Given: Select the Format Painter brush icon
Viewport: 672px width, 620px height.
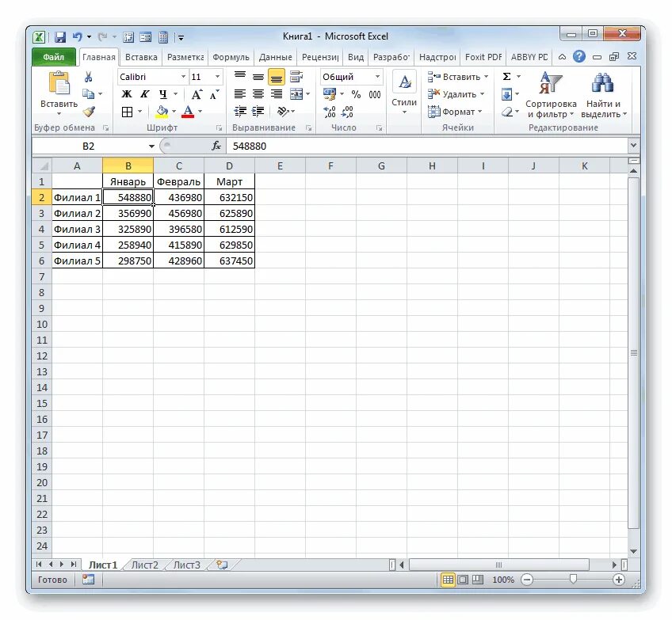Looking at the screenshot, I should 89,112.
